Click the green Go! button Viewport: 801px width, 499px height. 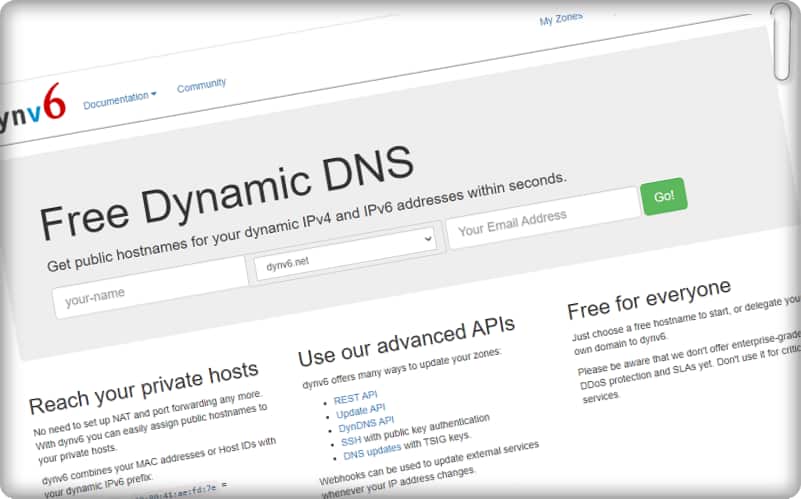tap(664, 196)
